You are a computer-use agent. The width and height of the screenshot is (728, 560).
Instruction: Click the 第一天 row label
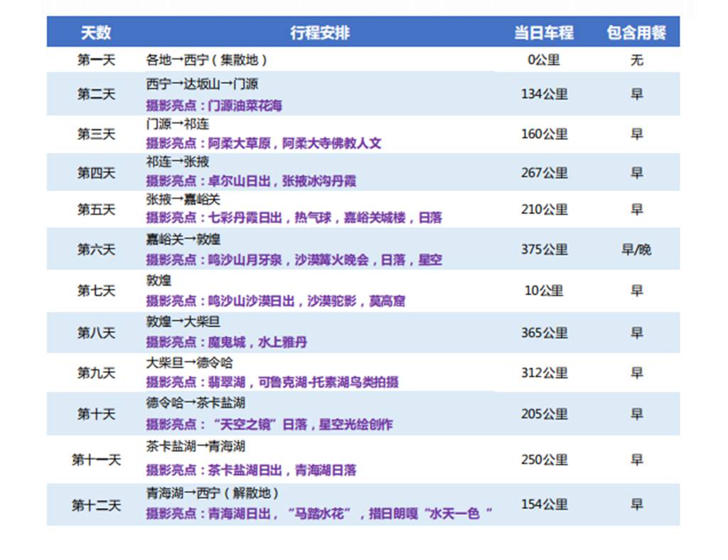click(x=96, y=60)
